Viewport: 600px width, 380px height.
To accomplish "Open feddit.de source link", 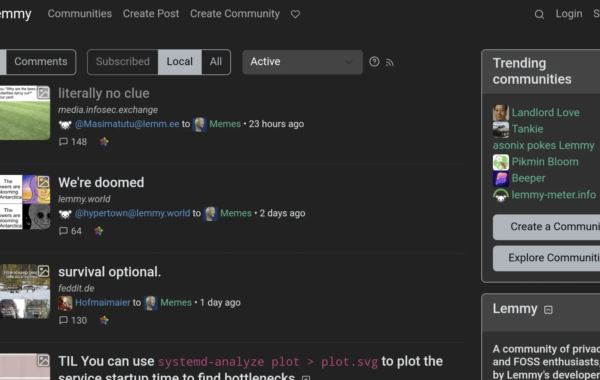I will coord(76,288).
